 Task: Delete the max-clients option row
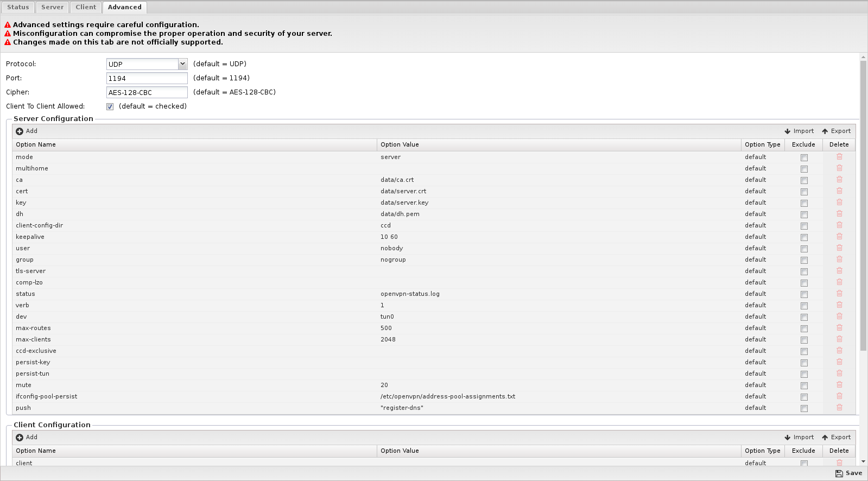839,339
